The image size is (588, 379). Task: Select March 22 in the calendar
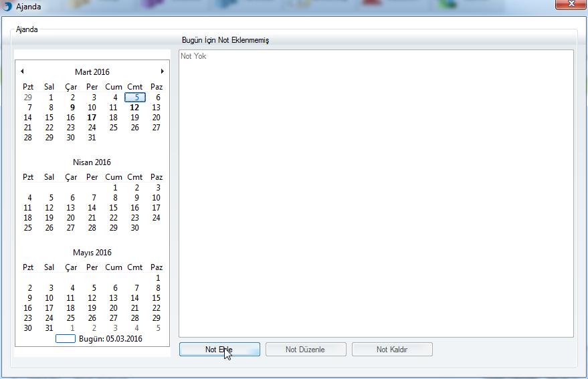[49, 128]
